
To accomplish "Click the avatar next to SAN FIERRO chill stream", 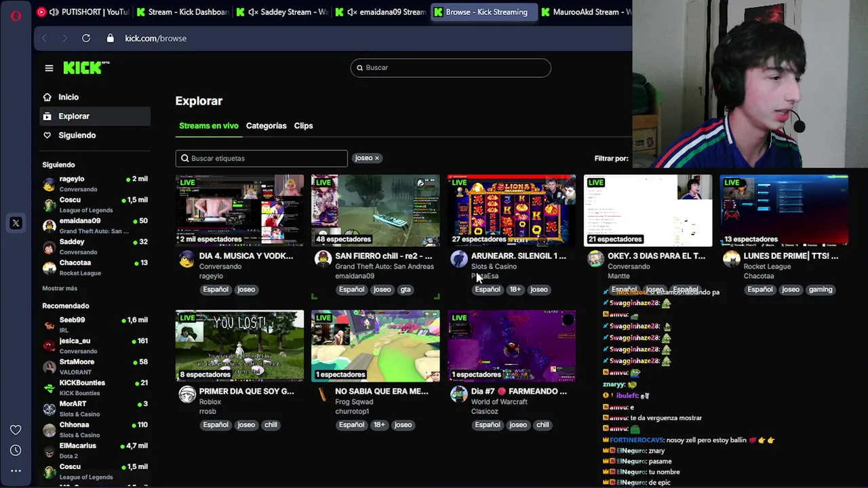I will click(x=323, y=259).
